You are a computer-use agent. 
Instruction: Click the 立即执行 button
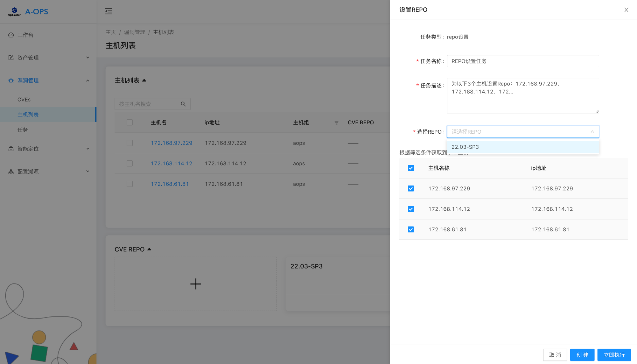(x=614, y=355)
